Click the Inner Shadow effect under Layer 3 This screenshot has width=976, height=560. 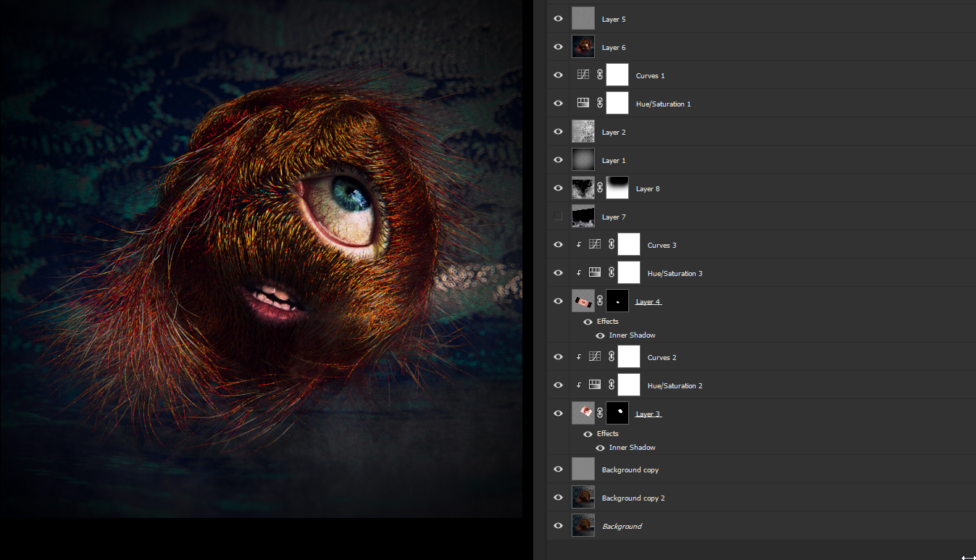[632, 448]
